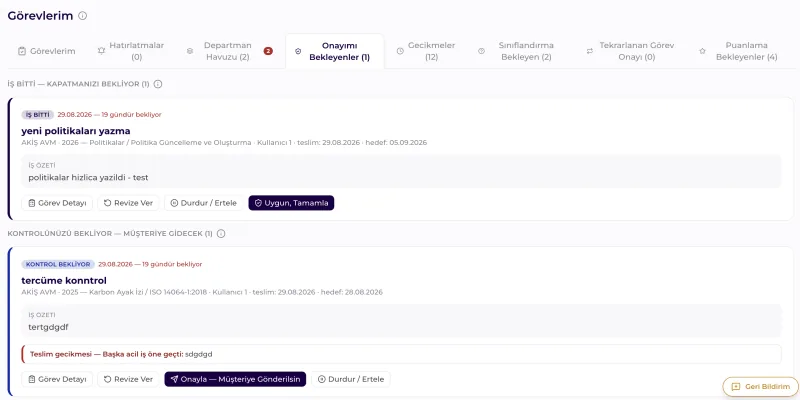The width and height of the screenshot is (800, 400).
Task: Open Görev Detayı for yeni politikaları yazma
Action: tap(57, 203)
